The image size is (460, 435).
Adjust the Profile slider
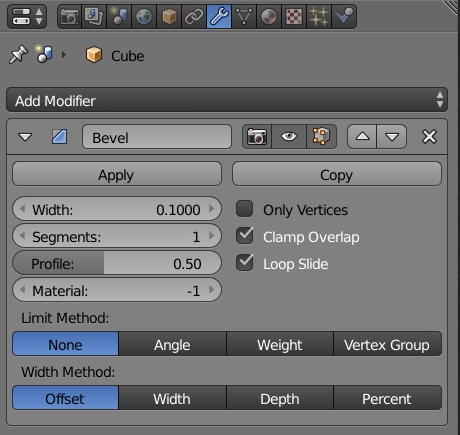click(x=117, y=263)
